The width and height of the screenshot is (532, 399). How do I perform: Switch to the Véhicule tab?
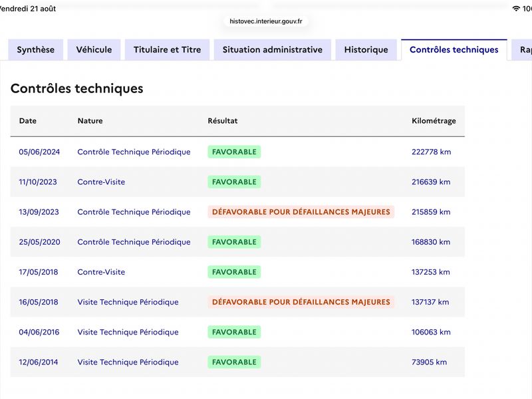click(x=94, y=49)
